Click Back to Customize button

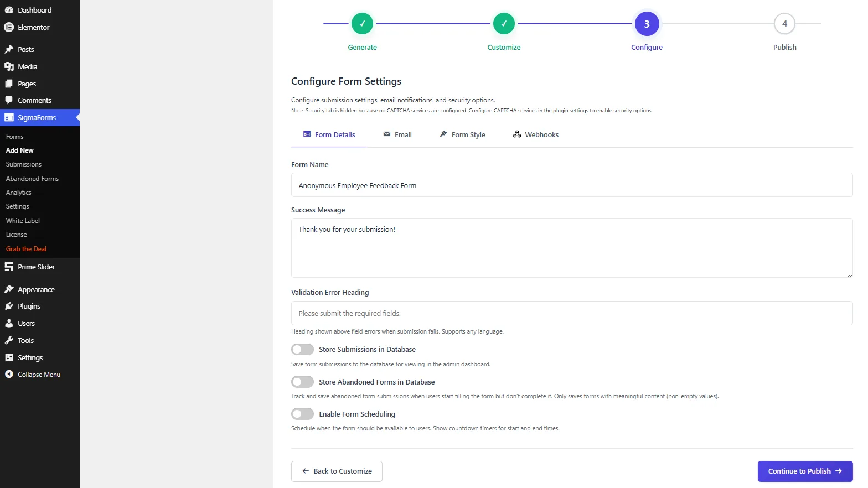(x=337, y=471)
